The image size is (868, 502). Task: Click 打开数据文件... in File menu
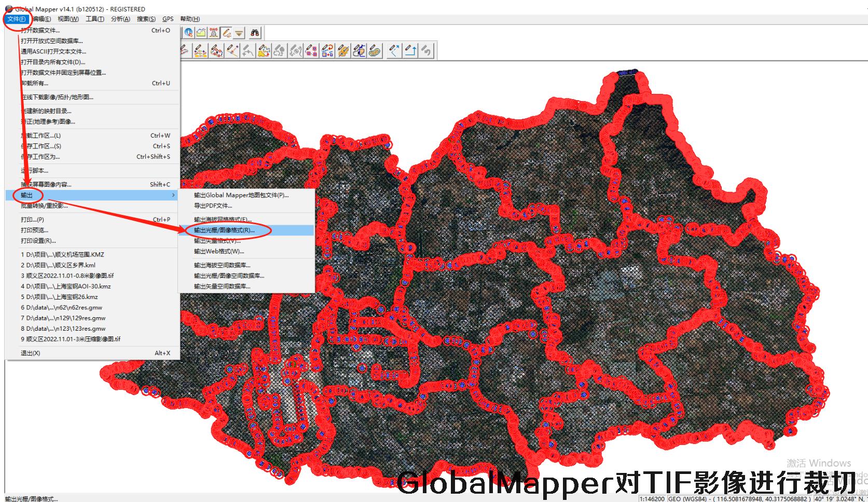tap(40, 31)
